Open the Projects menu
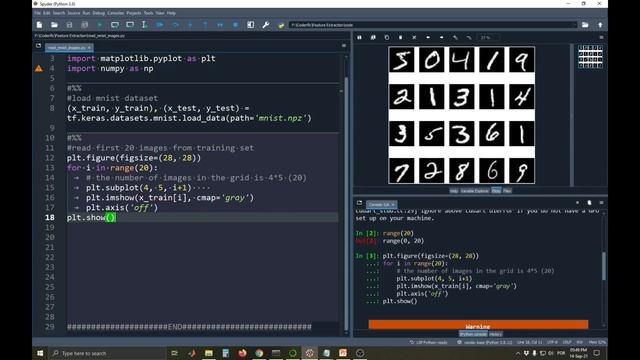640x360 pixels. point(133,13)
